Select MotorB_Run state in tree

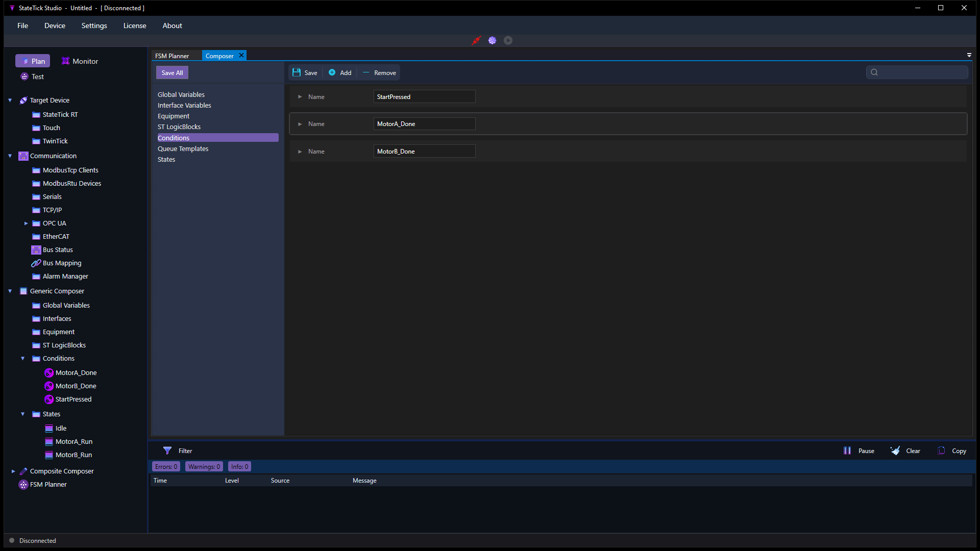coord(68,455)
